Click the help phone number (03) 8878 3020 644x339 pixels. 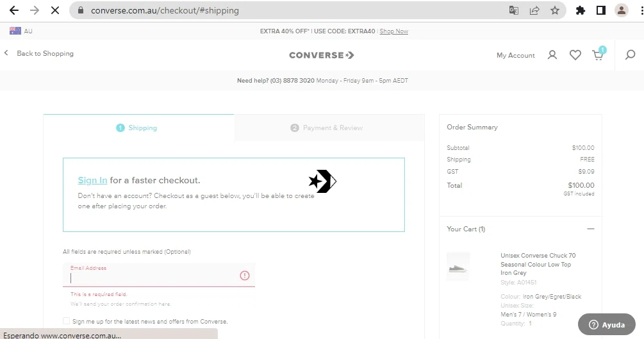[292, 81]
